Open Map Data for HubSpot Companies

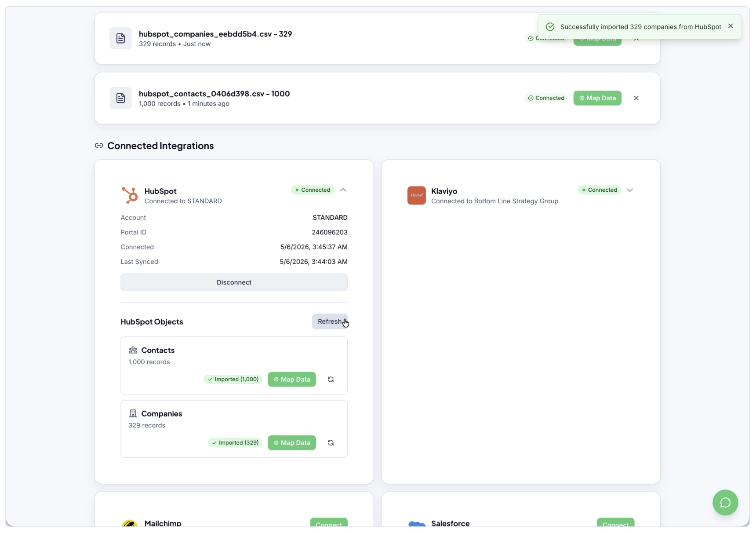click(x=292, y=442)
